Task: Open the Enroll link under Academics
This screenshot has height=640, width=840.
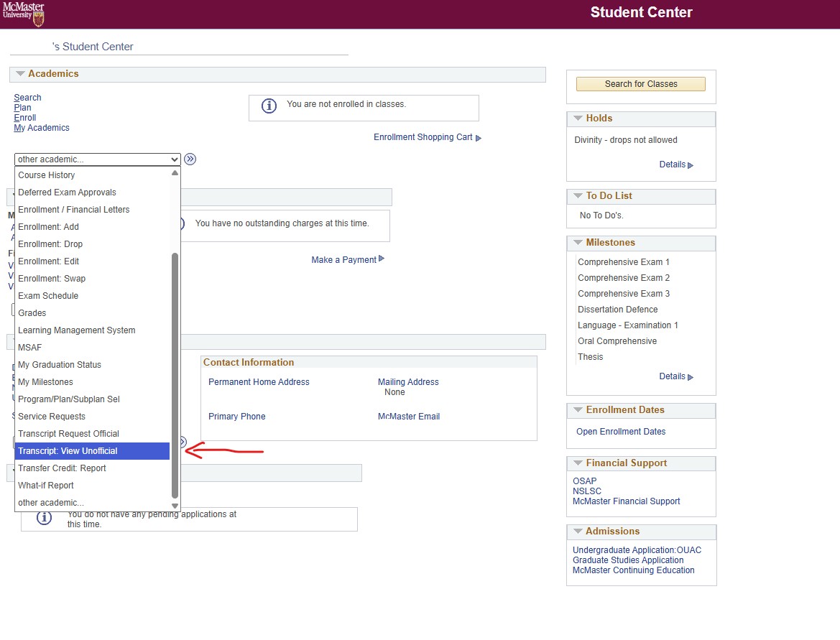Action: [24, 118]
